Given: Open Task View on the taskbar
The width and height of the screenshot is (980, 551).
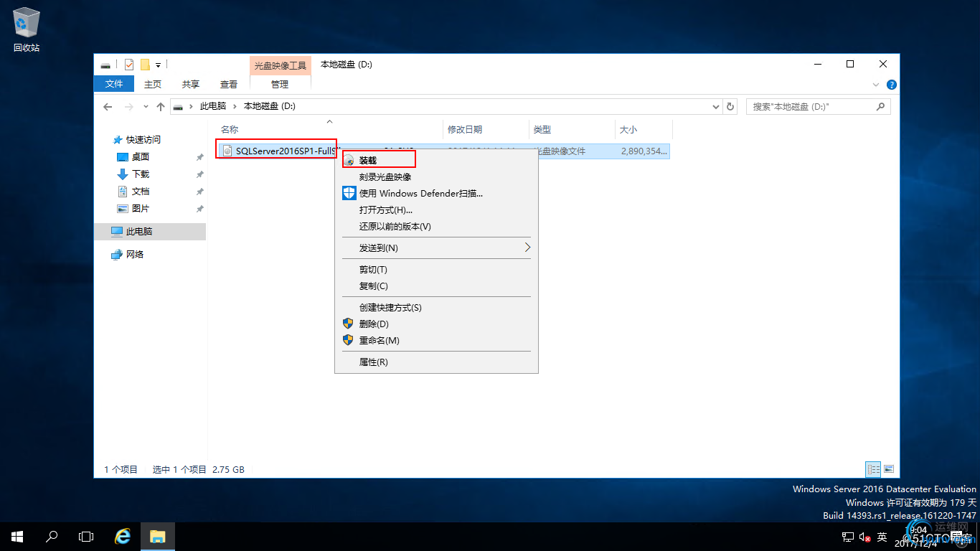Looking at the screenshot, I should pyautogui.click(x=86, y=537).
